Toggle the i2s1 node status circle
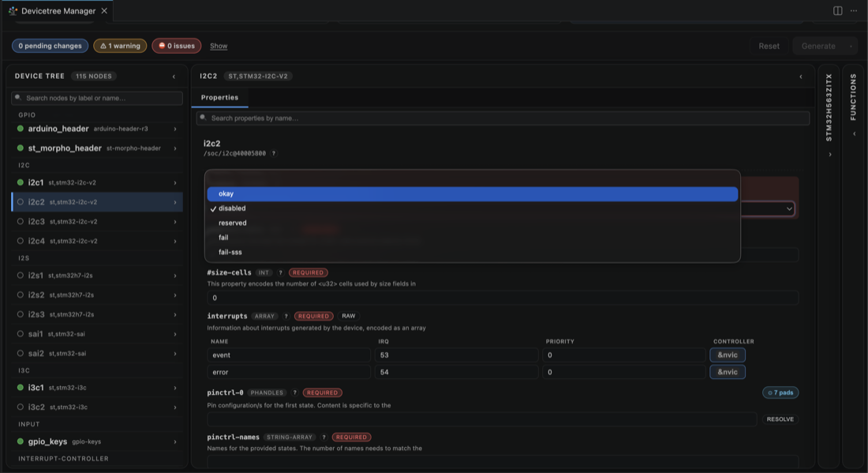The image size is (868, 473). 21,276
